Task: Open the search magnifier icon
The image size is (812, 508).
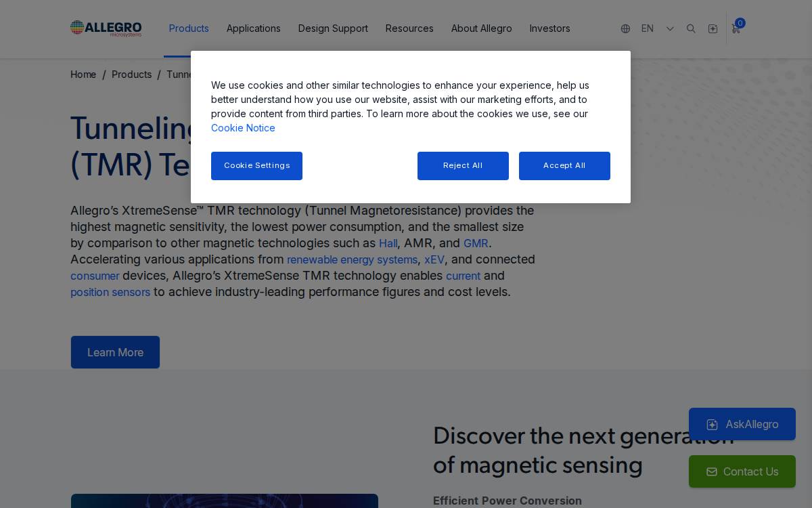Action: coord(691,28)
